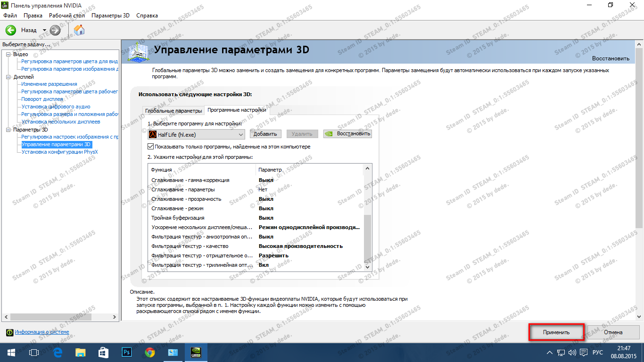This screenshot has width=644, height=362.
Task: Click the Удалить button
Action: click(302, 134)
